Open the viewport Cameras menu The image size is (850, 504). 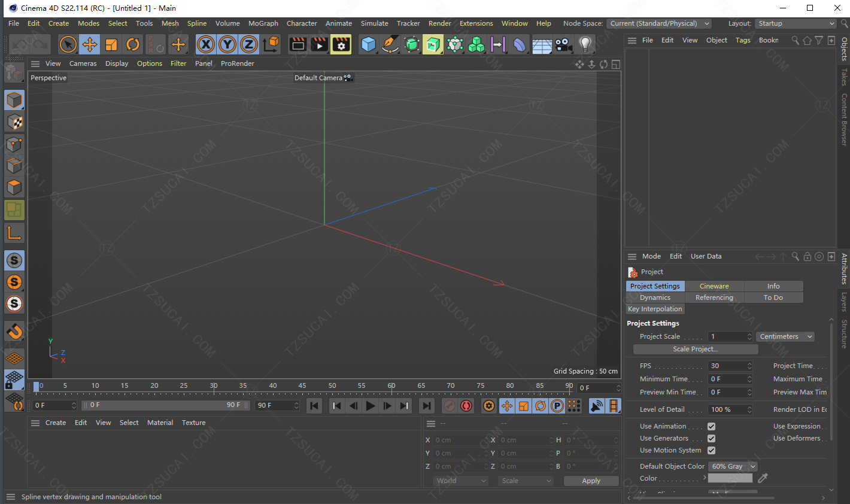click(x=83, y=63)
